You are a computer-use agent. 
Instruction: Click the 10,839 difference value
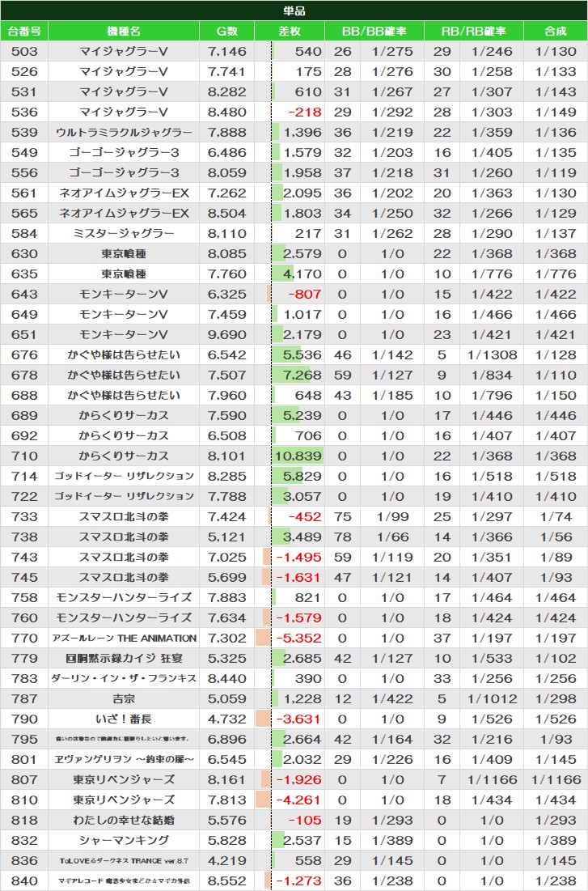tap(298, 456)
